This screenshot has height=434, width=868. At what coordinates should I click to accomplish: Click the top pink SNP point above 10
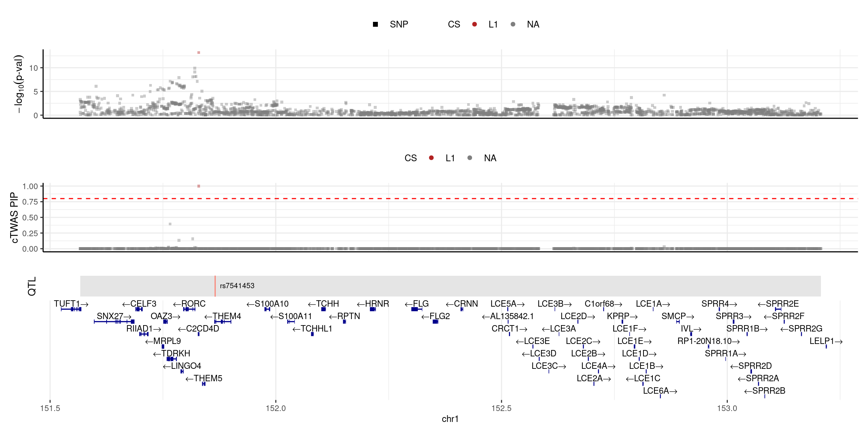(199, 53)
